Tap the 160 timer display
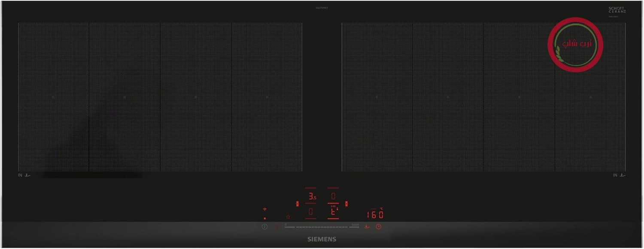The image size is (644, 249). coord(375,214)
